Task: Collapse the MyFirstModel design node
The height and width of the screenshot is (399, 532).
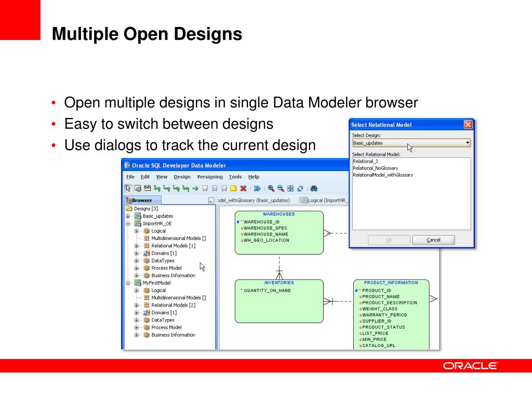Action: click(128, 283)
